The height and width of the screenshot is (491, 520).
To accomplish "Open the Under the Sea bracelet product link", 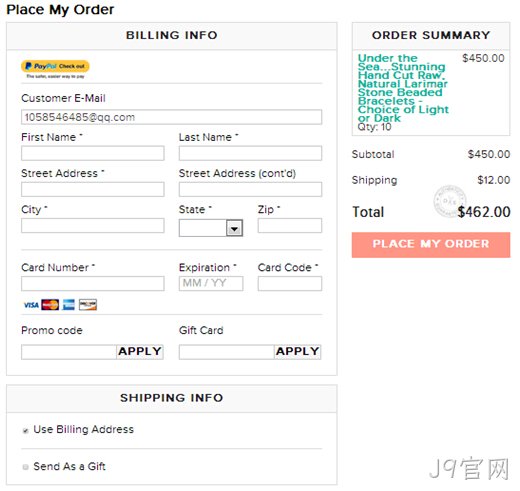I will tap(403, 88).
